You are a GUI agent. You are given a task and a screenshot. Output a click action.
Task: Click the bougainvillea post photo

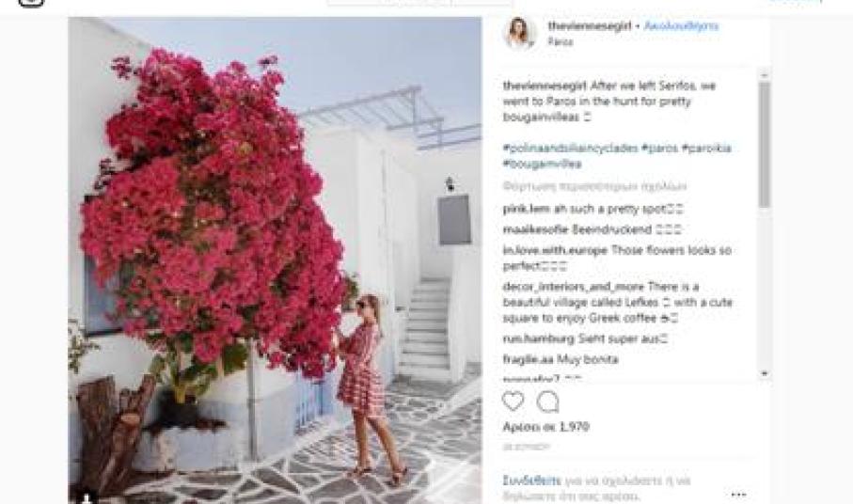pos(275,260)
